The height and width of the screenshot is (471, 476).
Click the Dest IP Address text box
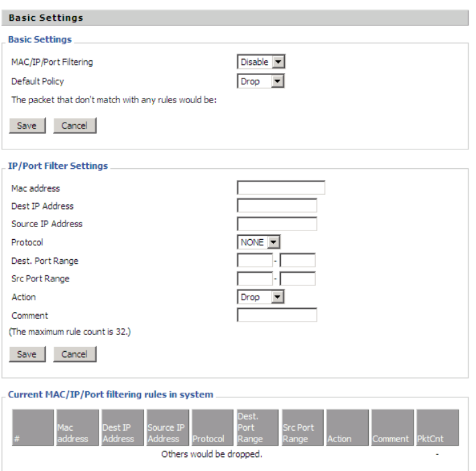click(277, 206)
